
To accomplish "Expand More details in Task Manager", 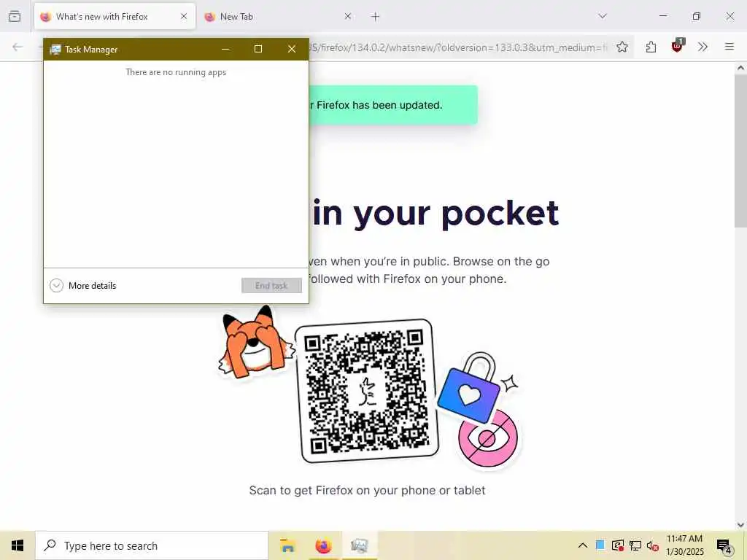I will (x=83, y=286).
